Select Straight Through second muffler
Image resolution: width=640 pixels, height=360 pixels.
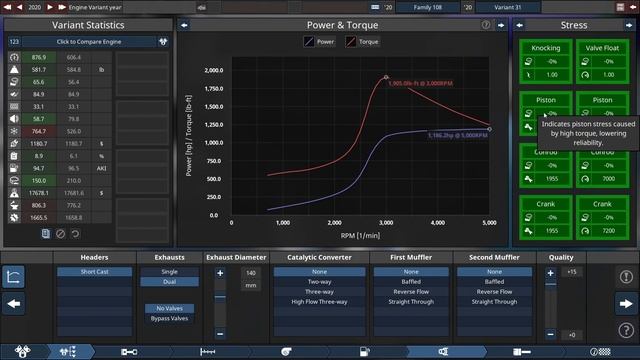(494, 302)
